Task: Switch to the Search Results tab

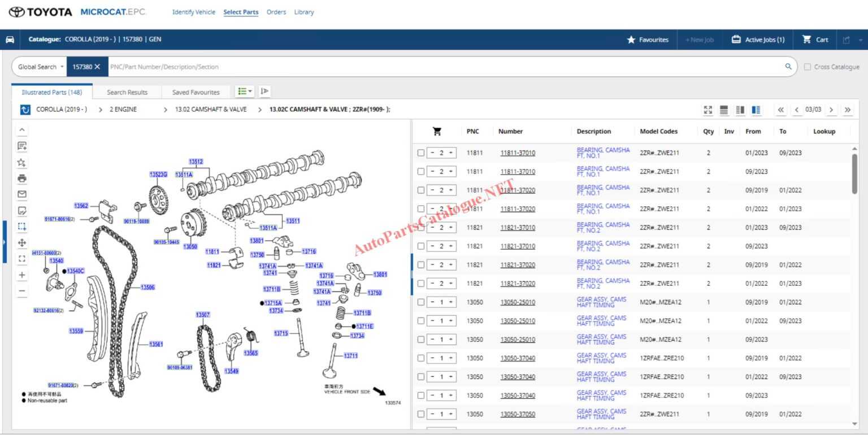Action: click(125, 92)
